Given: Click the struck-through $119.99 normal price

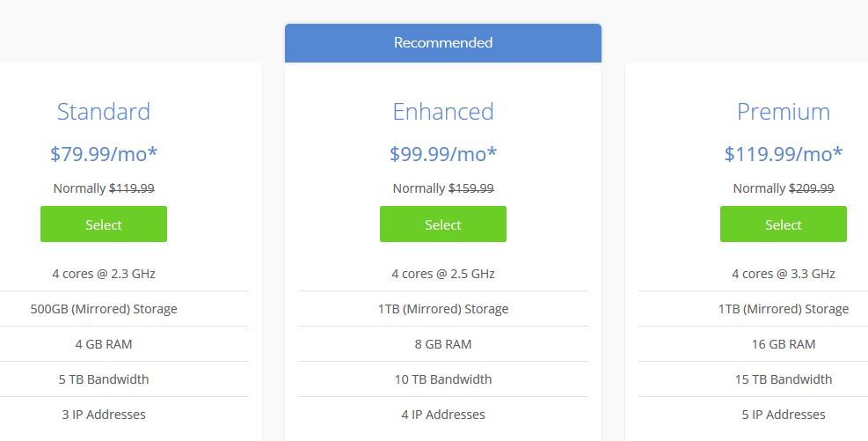Looking at the screenshot, I should (x=132, y=188).
